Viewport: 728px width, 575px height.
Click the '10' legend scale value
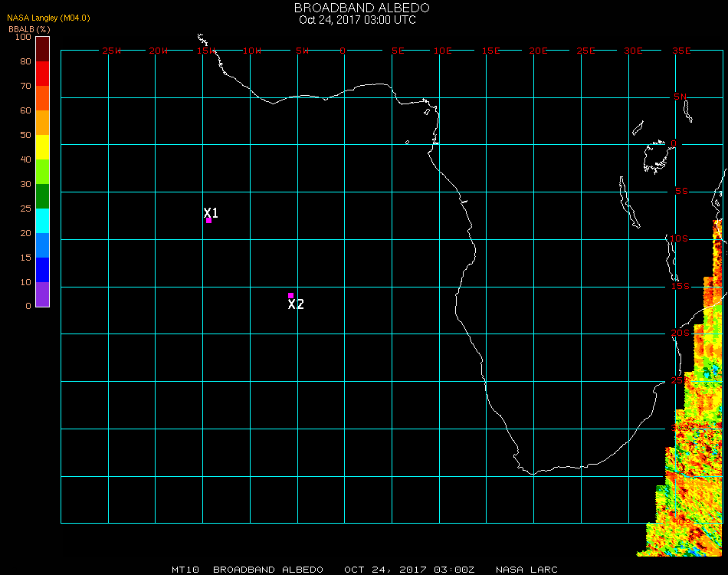25,282
